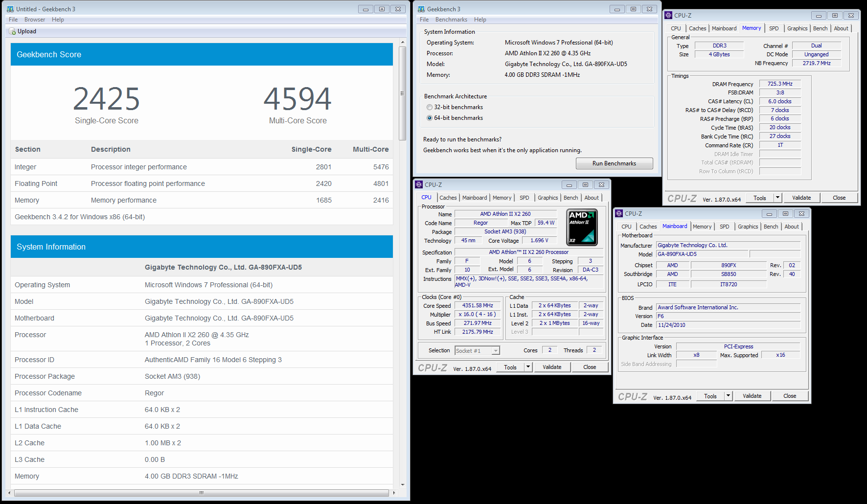Click CPU-Z title icon in Memory window
Screen dimensions: 867x504
[668, 15]
